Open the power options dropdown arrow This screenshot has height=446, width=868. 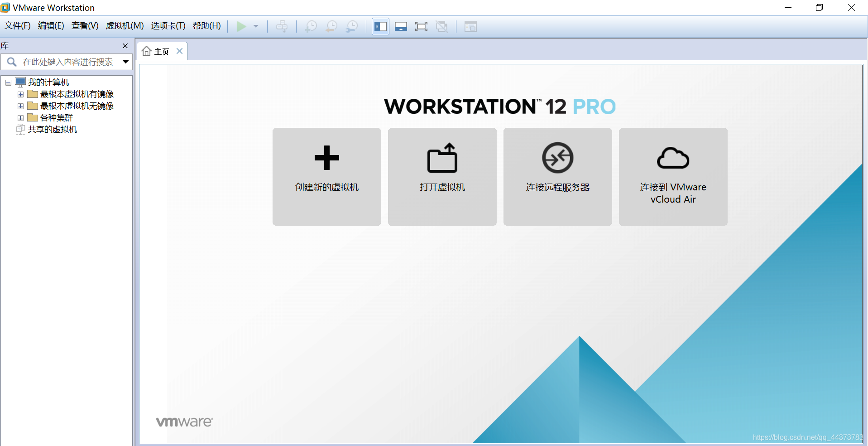click(256, 26)
